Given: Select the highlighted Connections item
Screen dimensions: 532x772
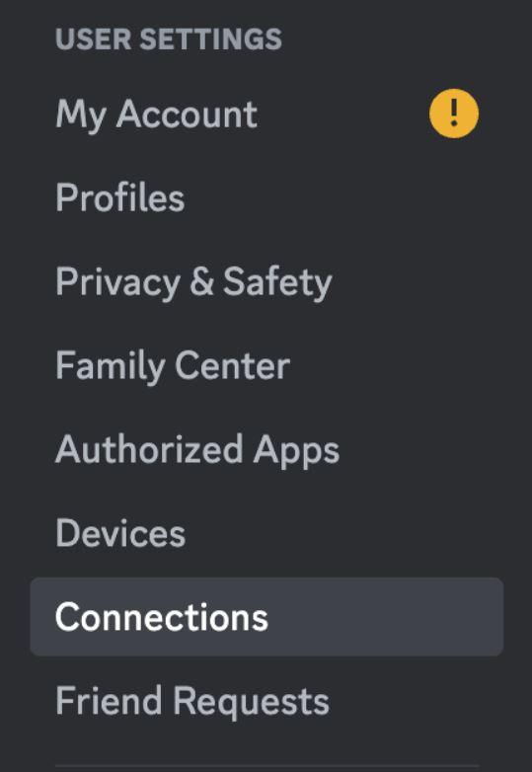Looking at the screenshot, I should tap(266, 616).
